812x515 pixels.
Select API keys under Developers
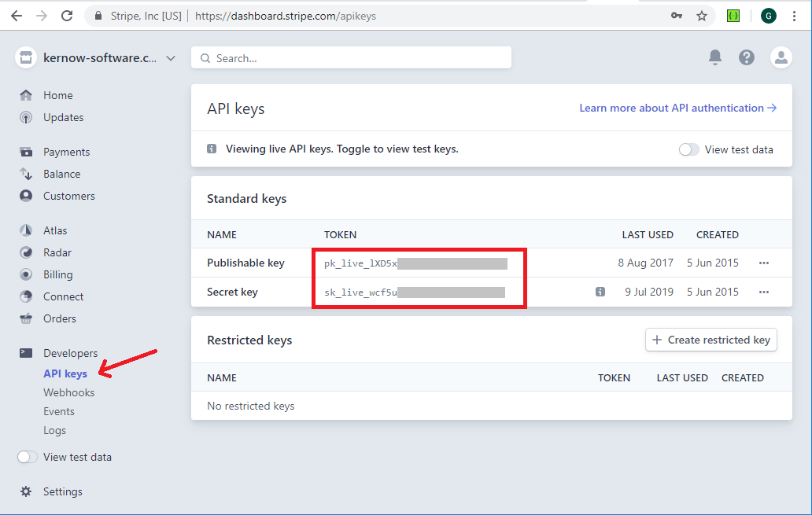65,373
